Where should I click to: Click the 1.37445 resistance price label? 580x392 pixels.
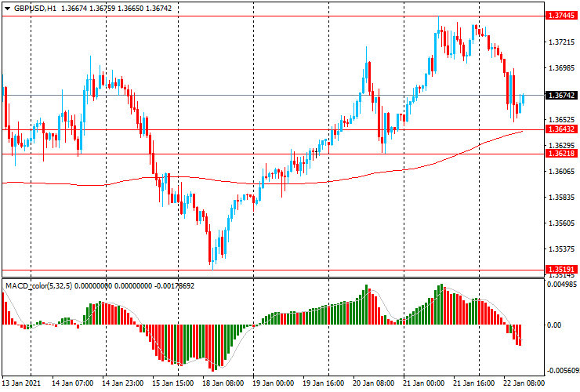(561, 16)
